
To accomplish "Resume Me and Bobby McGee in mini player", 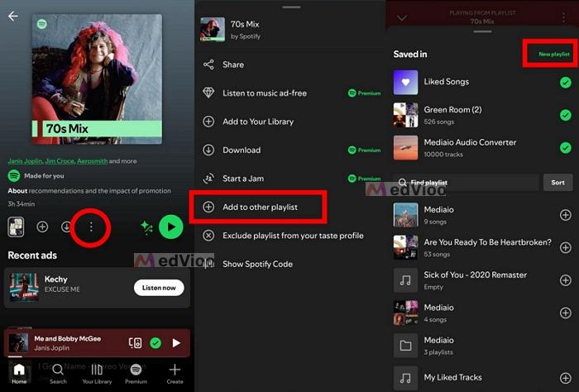I will [176, 343].
